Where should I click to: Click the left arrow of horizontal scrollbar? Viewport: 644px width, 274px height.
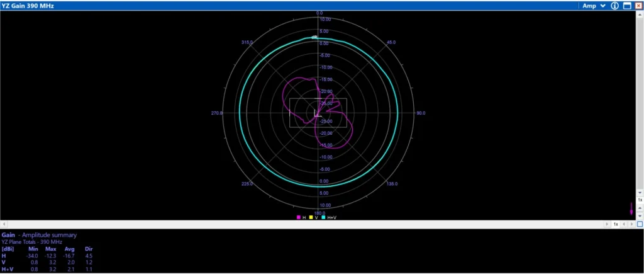tap(4, 224)
